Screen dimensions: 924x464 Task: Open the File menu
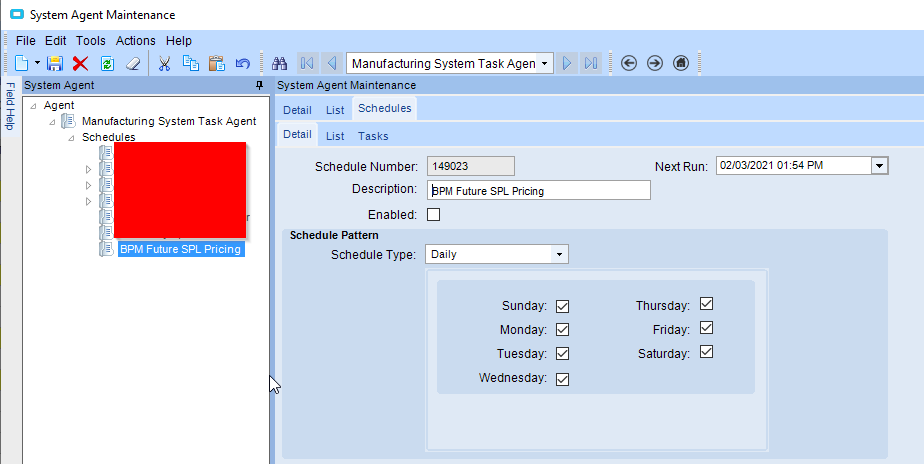pyautogui.click(x=26, y=41)
